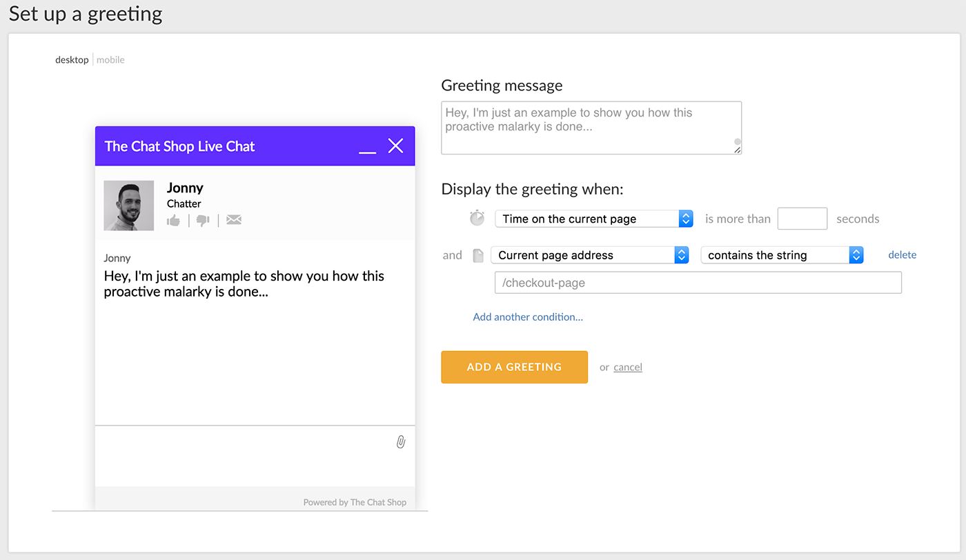This screenshot has width=966, height=560.
Task: Click the 'Set up a greeting' heading
Action: pos(86,14)
